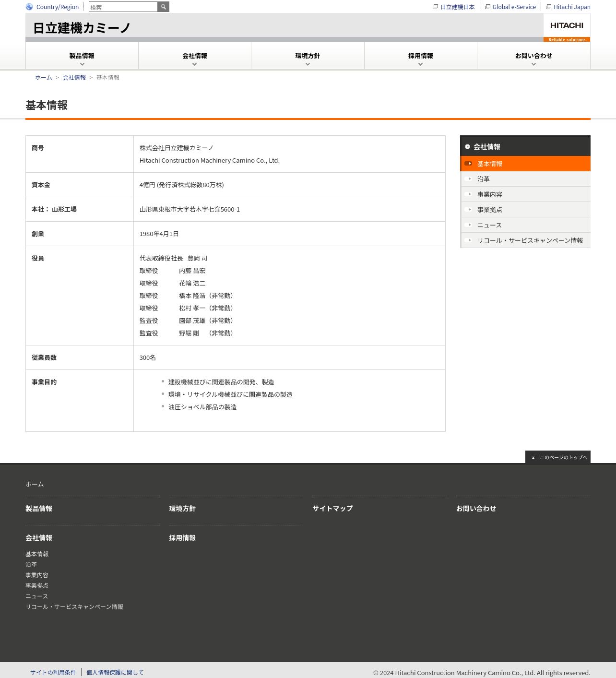Open the Global e-Service link
Image resolution: width=616 pixels, height=678 pixels.
pos(514,7)
